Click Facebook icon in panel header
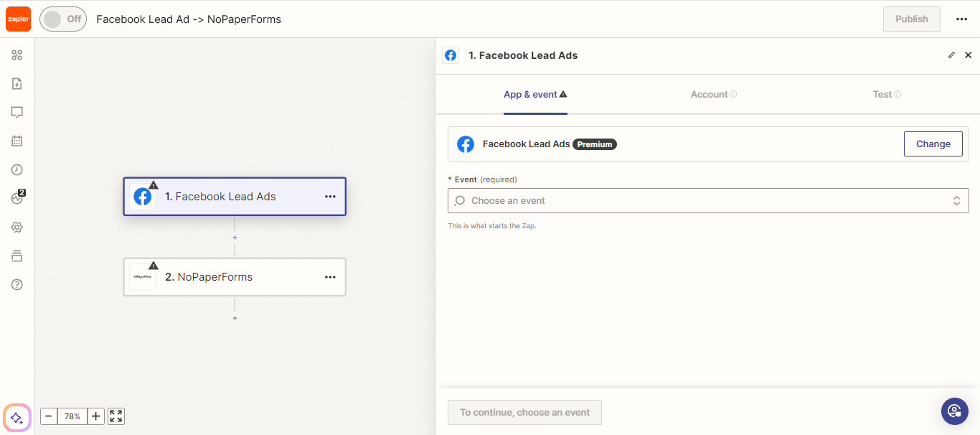Screen dimensions: 980x435 451,55
